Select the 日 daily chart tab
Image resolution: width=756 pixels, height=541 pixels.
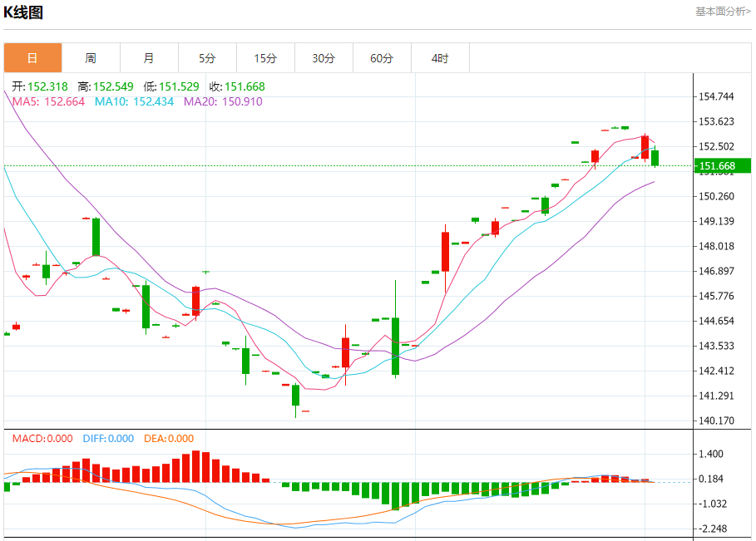(x=32, y=58)
